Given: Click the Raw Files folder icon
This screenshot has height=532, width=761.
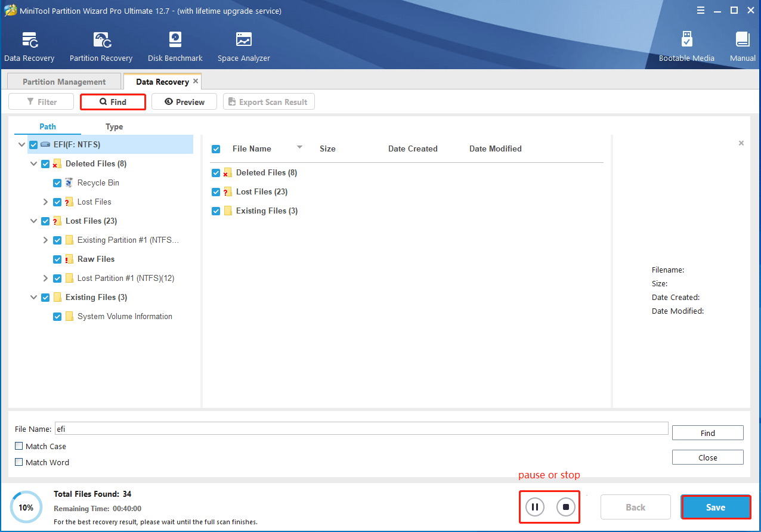Looking at the screenshot, I should pos(69,259).
